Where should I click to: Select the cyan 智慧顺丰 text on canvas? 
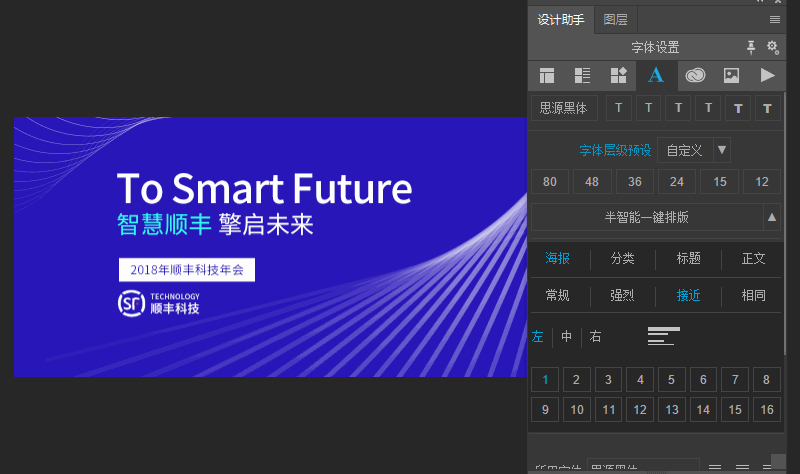164,224
